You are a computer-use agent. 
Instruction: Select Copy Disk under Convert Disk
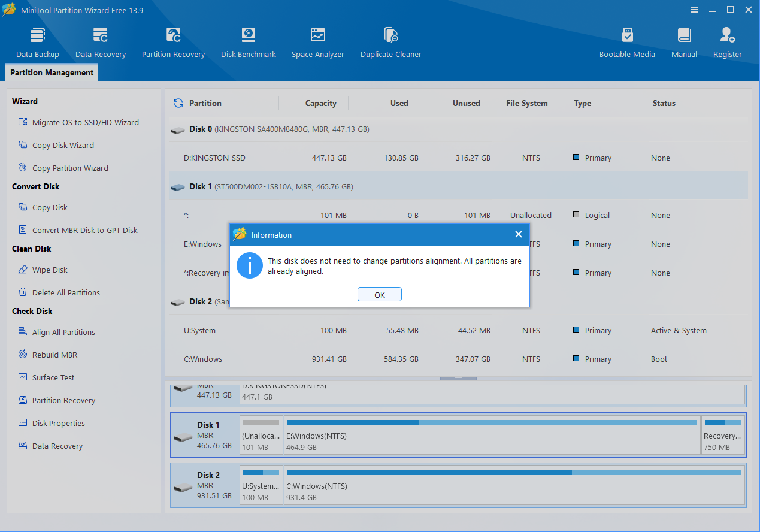pos(43,207)
